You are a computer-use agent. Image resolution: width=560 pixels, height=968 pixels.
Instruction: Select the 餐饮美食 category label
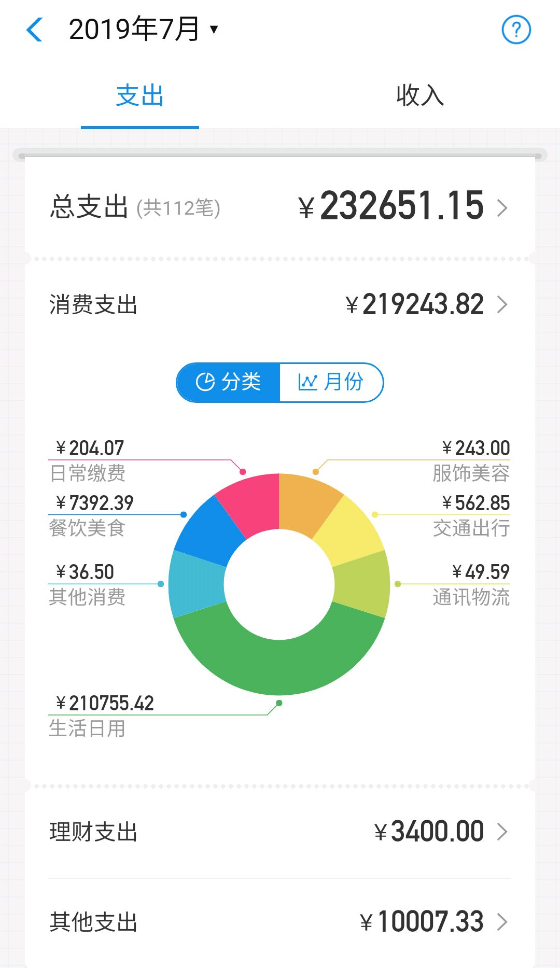[87, 528]
